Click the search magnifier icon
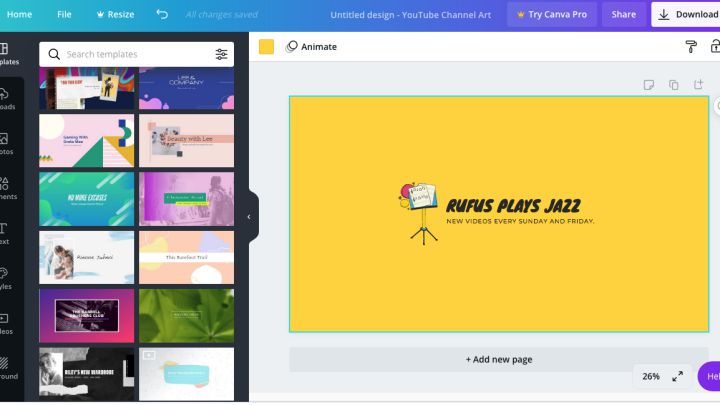720x405 pixels. point(54,54)
